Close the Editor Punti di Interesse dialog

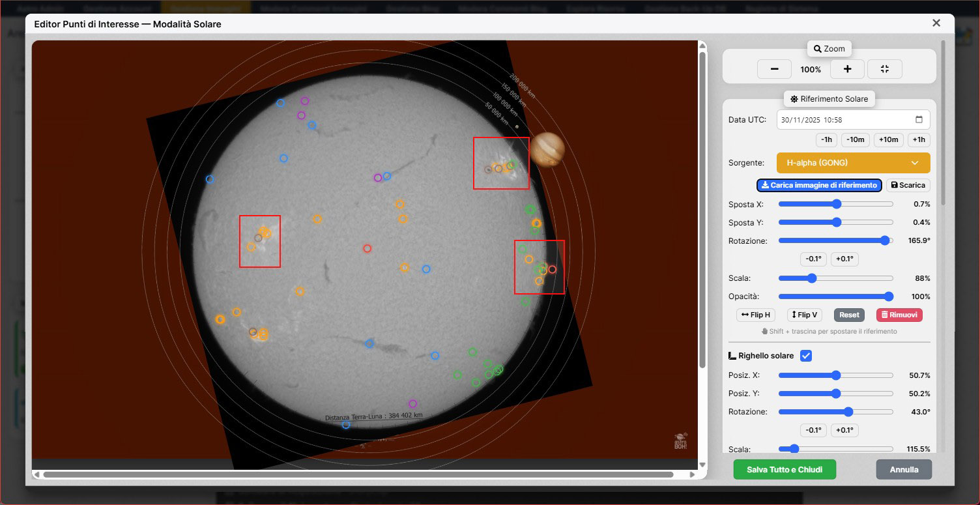[936, 23]
